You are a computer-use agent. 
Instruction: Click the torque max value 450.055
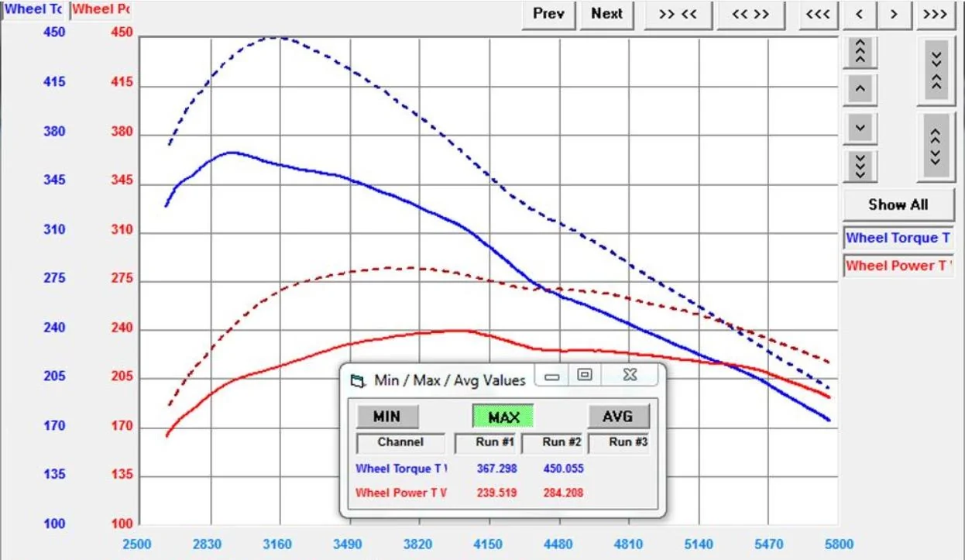[x=563, y=469]
